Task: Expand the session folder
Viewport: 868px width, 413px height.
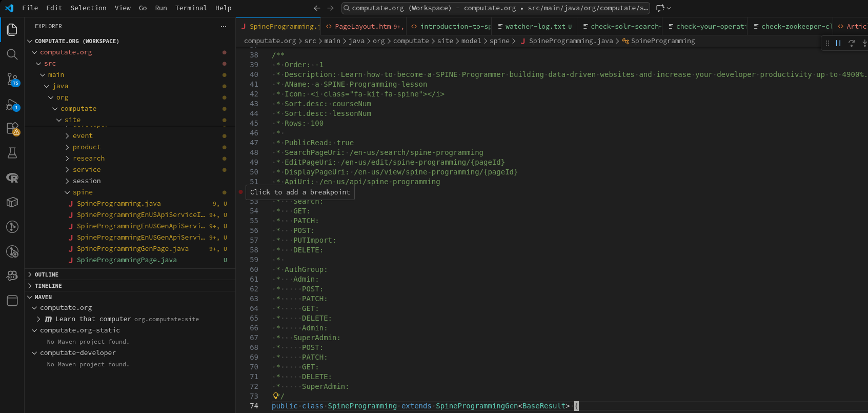Action: point(67,181)
